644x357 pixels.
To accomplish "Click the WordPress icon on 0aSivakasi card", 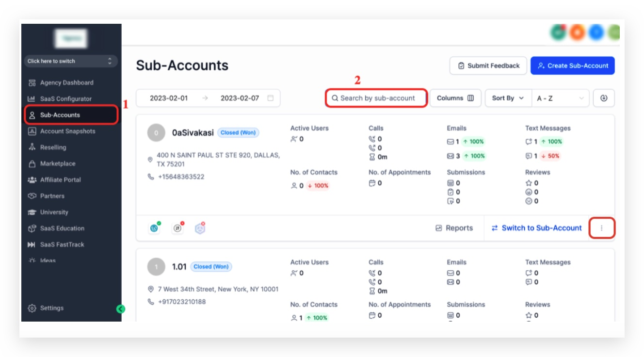I will pos(155,228).
